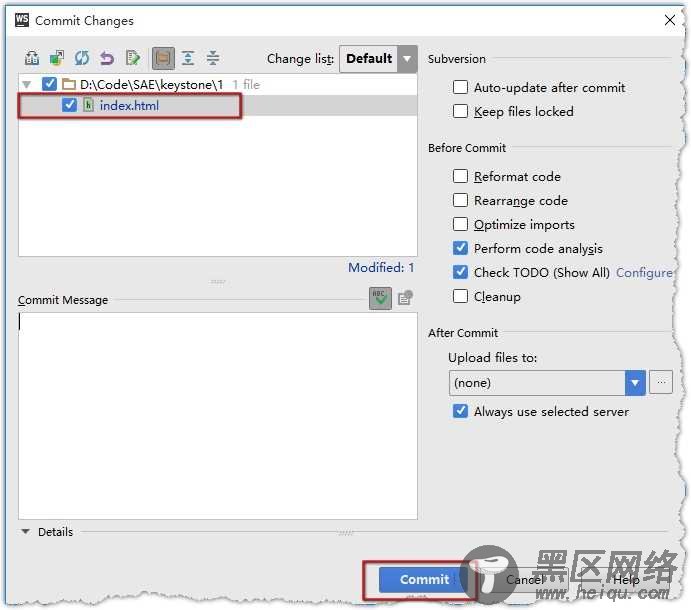The image size is (691, 610).
Task: Click the Expand All icon
Action: tap(188, 58)
